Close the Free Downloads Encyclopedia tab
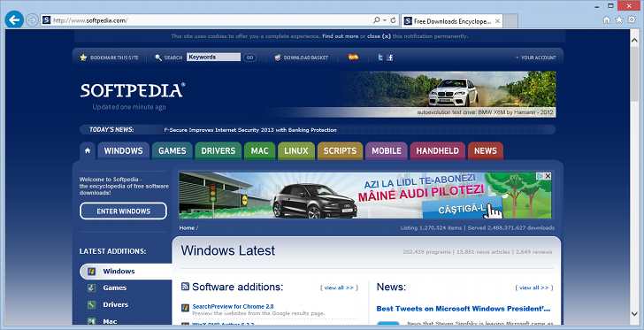Screen dimensions: 644x330 point(497,21)
